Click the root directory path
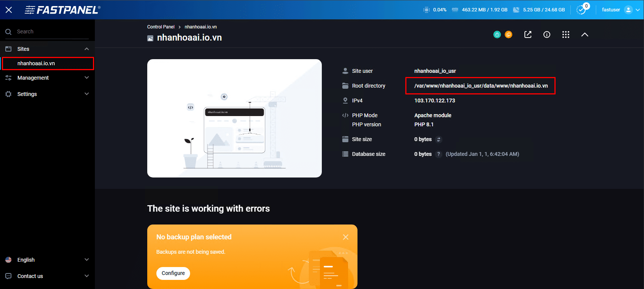644x289 pixels. tap(481, 86)
